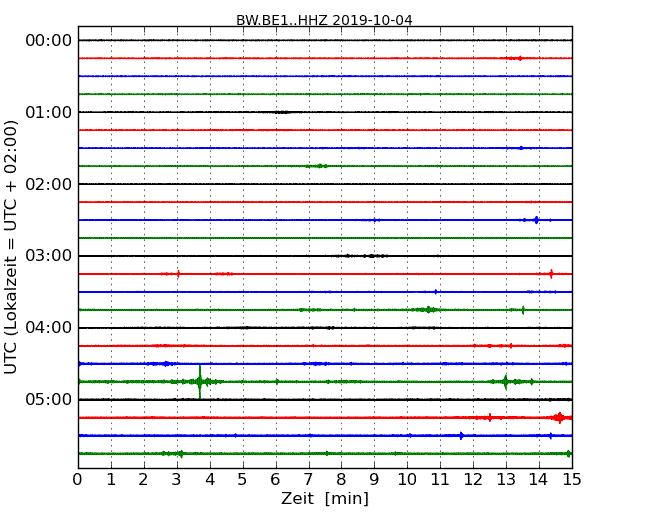Click the 03:00 time label
650x520 pixels.
tap(49, 256)
